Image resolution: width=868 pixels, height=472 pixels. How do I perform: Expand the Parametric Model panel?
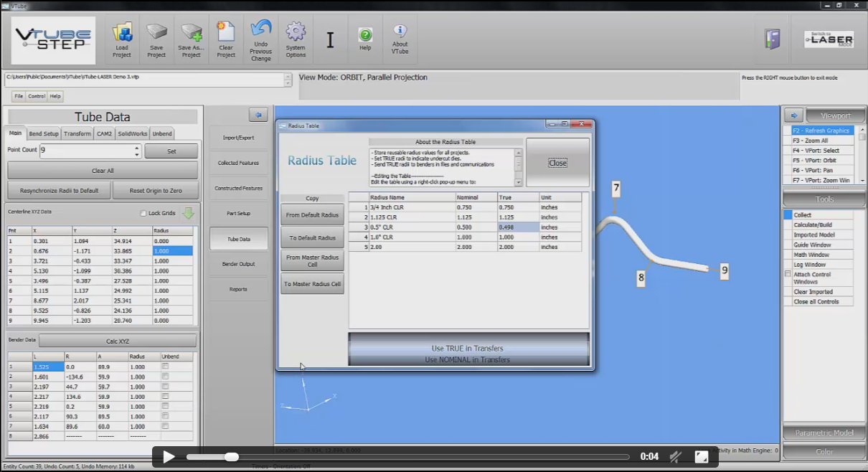(824, 433)
